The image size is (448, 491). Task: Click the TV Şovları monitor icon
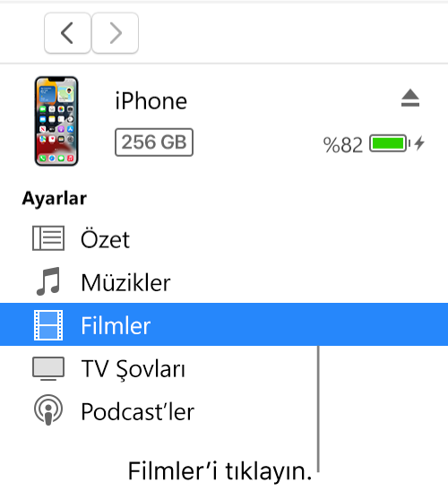tap(48, 368)
